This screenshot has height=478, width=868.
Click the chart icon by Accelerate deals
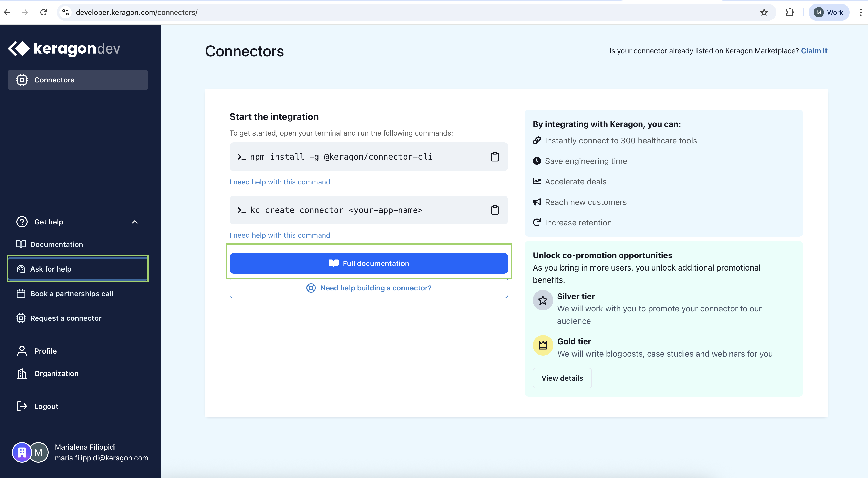pos(537,182)
